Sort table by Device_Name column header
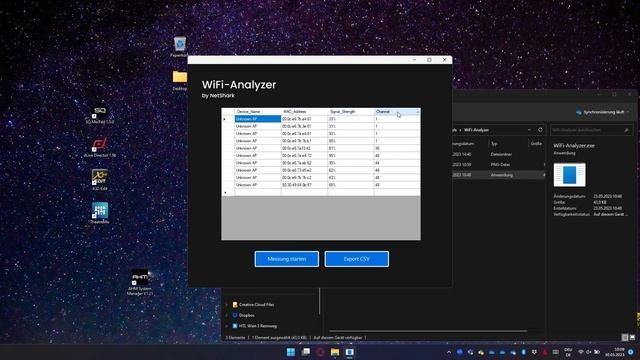 (258, 111)
